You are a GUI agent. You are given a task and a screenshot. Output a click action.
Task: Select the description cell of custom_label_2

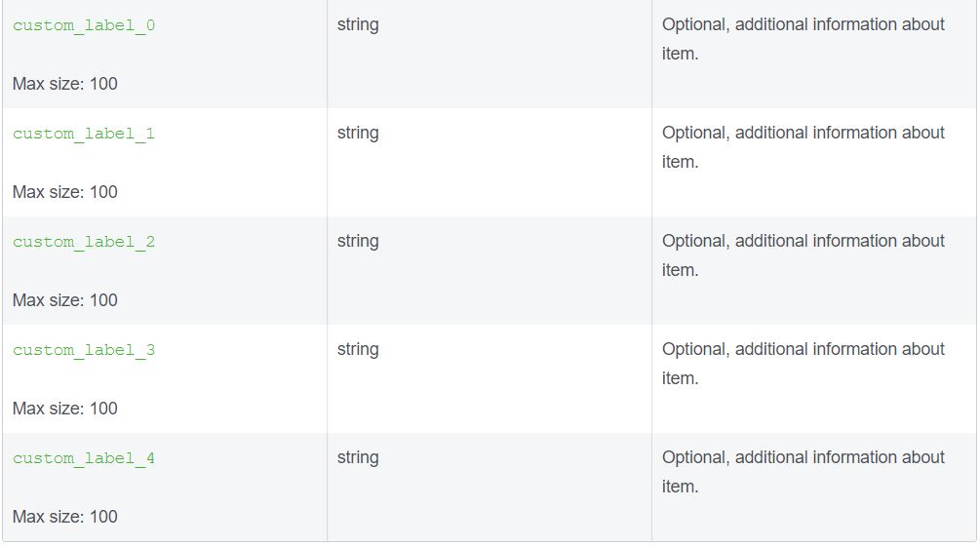click(803, 255)
